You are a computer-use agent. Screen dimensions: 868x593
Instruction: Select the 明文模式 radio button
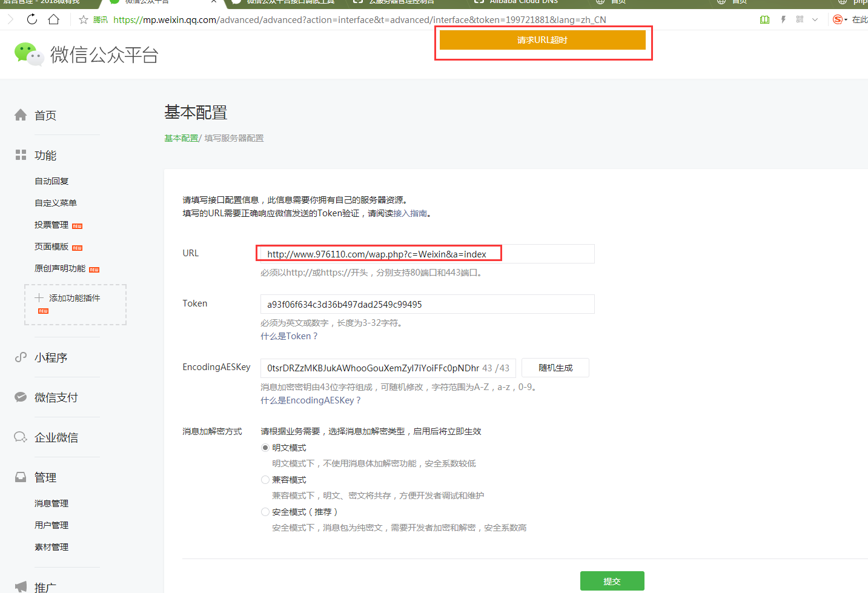click(265, 448)
